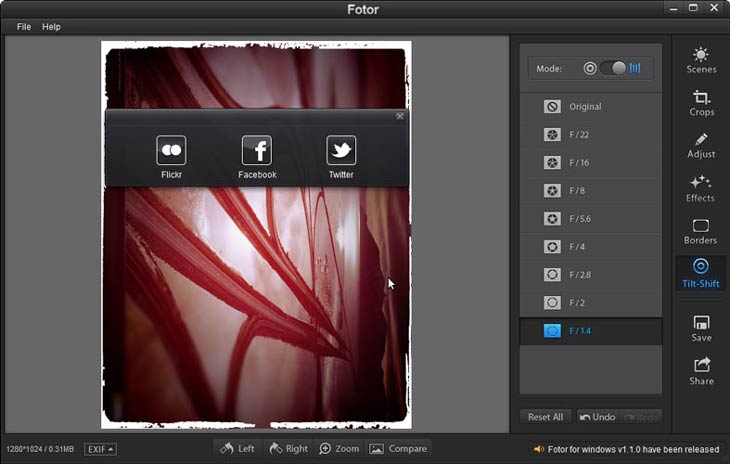The width and height of the screenshot is (730, 464).
Task: Close the share popup dialog
Action: pos(400,116)
